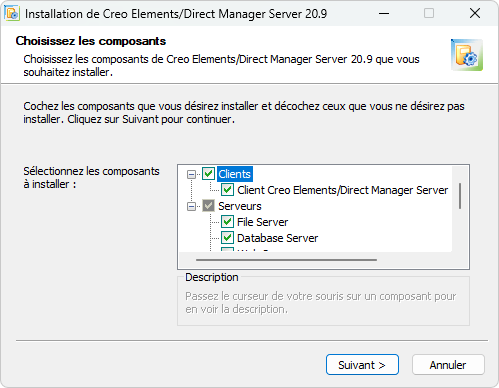Select the File Server tree item
The image size is (499, 388).
click(x=262, y=222)
